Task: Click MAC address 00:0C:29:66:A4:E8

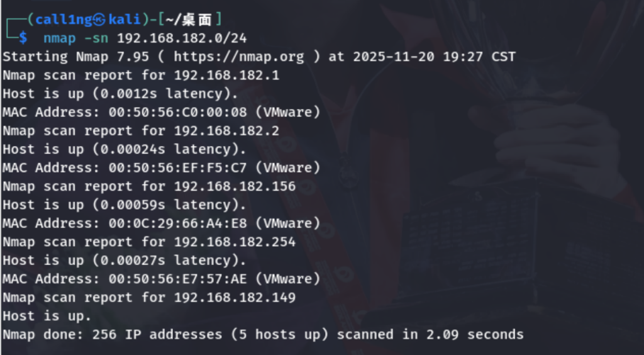Action: coord(178,223)
